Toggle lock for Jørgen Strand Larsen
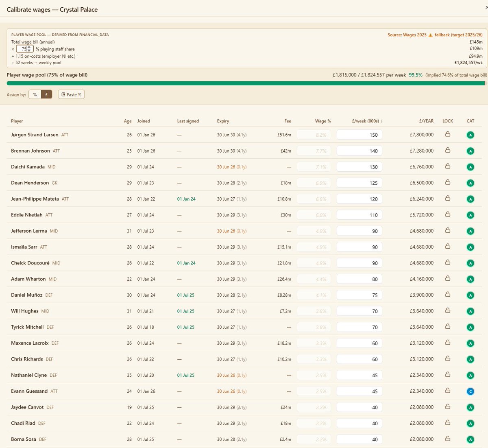Screen dimensions: 488x448 (448, 134)
